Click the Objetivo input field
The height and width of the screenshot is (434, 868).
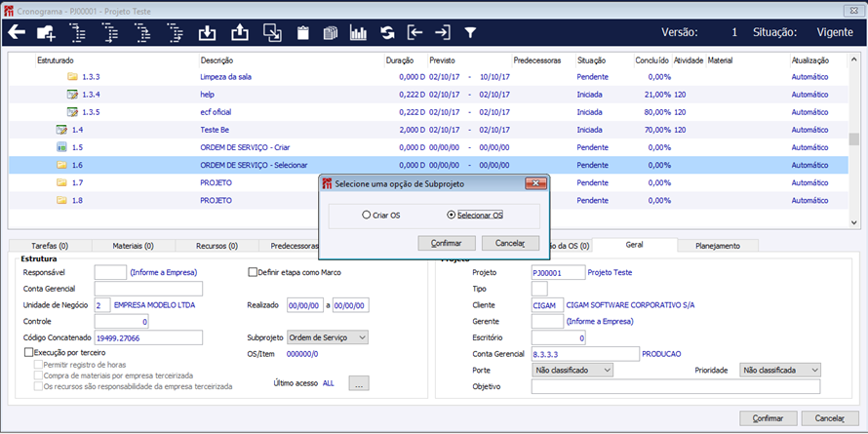tap(676, 386)
